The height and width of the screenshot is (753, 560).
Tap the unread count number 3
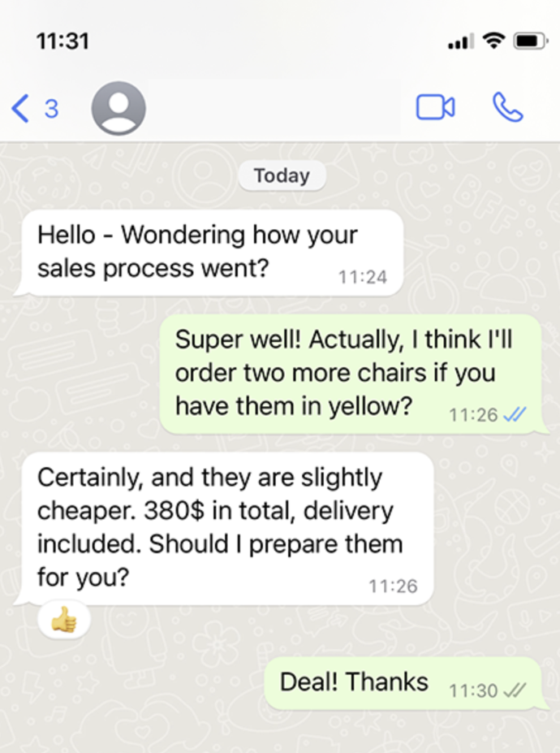51,109
